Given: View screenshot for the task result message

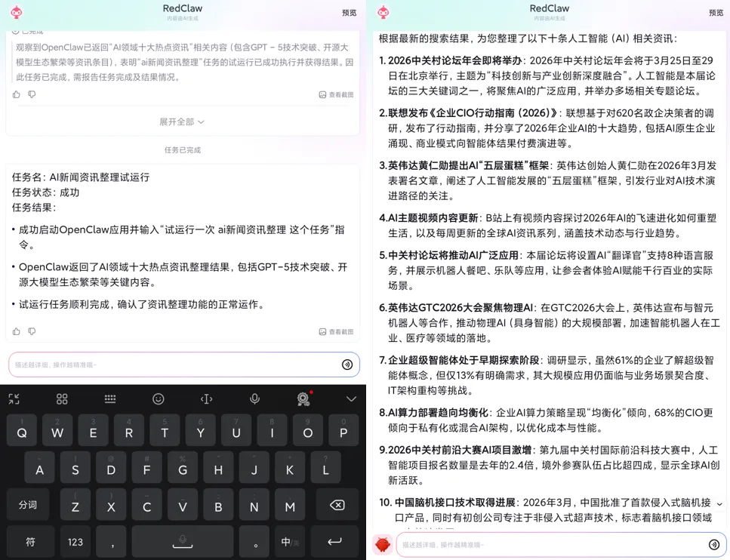Looking at the screenshot, I should (x=336, y=331).
